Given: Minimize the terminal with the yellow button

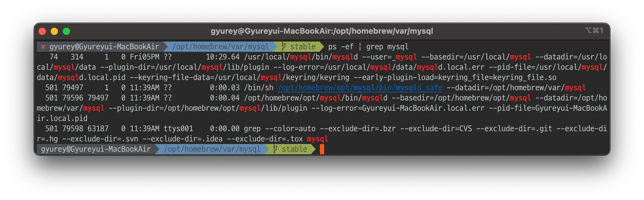Looking at the screenshot, I should [54, 31].
